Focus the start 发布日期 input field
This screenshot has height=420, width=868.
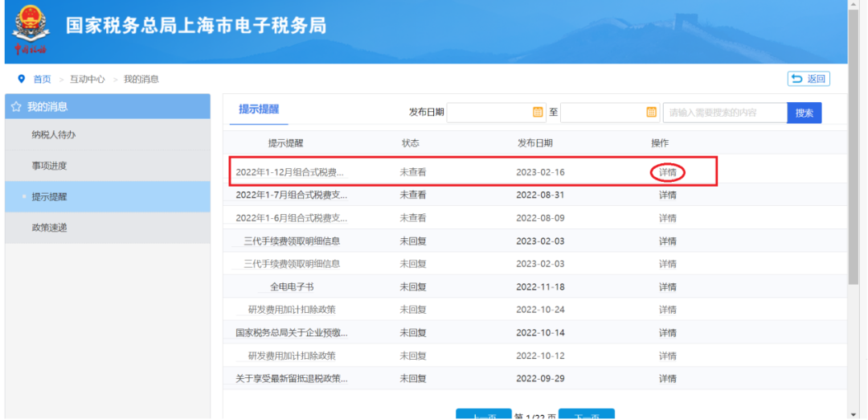point(496,113)
